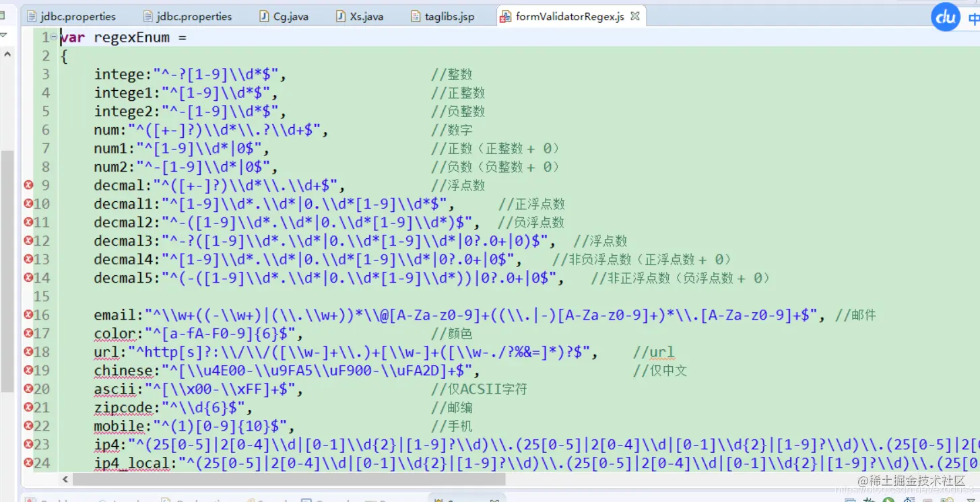Collapse the code fold at line 1

55,38
